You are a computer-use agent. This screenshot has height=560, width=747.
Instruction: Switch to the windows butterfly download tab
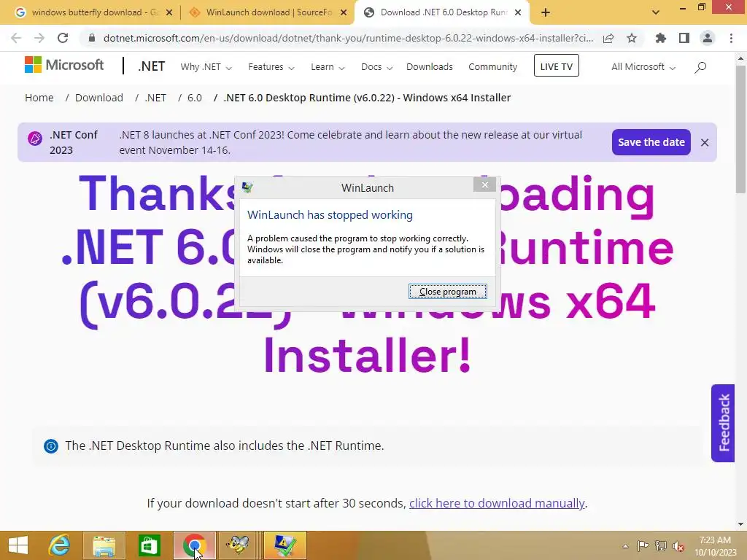pos(94,12)
